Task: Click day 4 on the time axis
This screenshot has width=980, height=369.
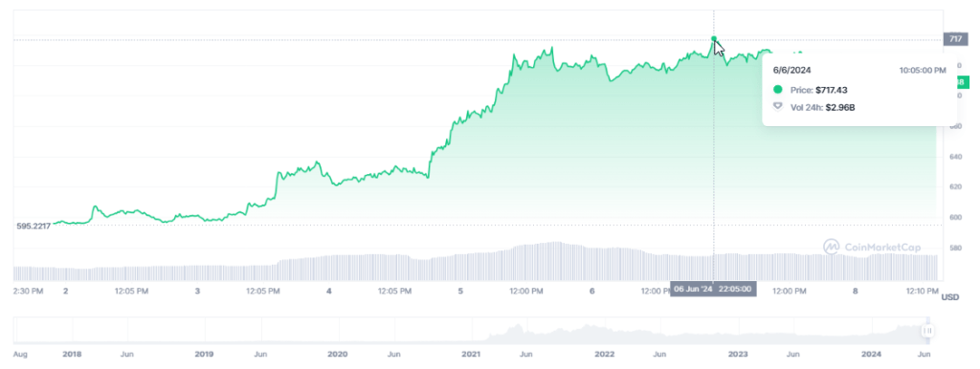Action: pos(329,291)
